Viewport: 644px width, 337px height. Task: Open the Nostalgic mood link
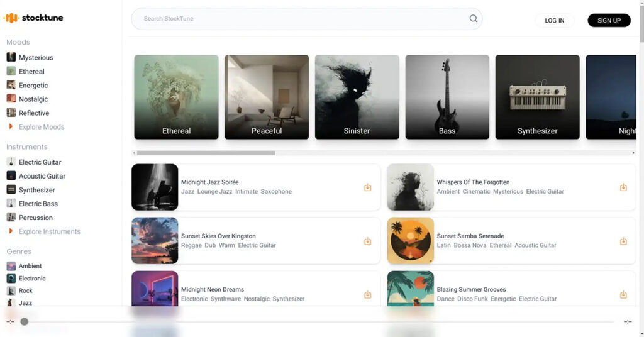tap(33, 99)
